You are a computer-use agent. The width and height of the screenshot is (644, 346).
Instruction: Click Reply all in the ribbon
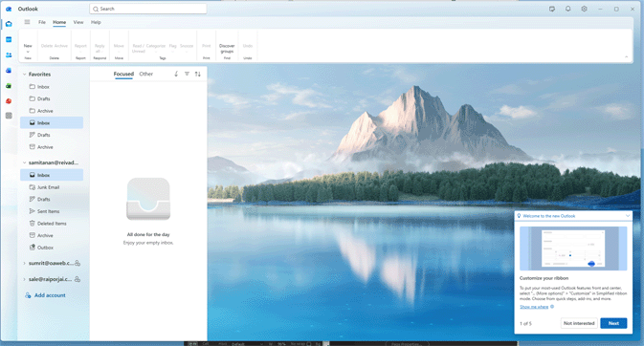[100, 49]
